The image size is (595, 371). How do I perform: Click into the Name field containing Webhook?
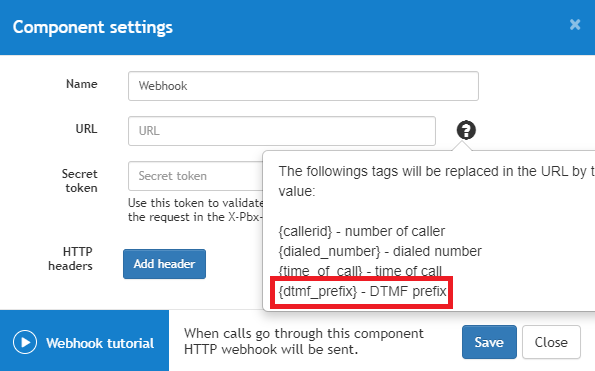pyautogui.click(x=303, y=86)
